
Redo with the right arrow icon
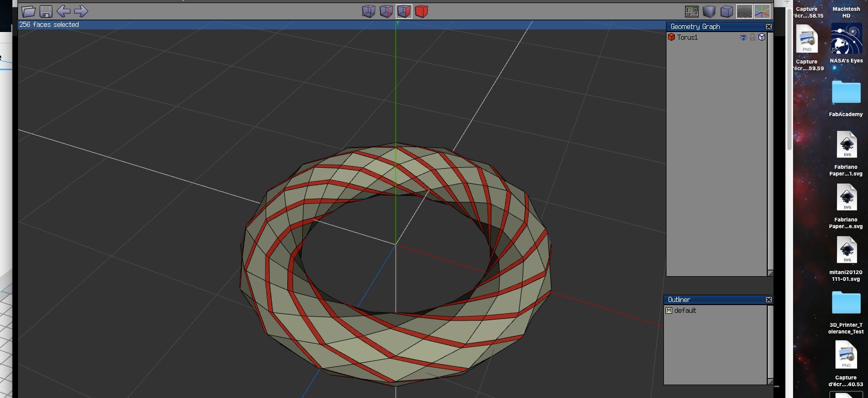pyautogui.click(x=81, y=11)
